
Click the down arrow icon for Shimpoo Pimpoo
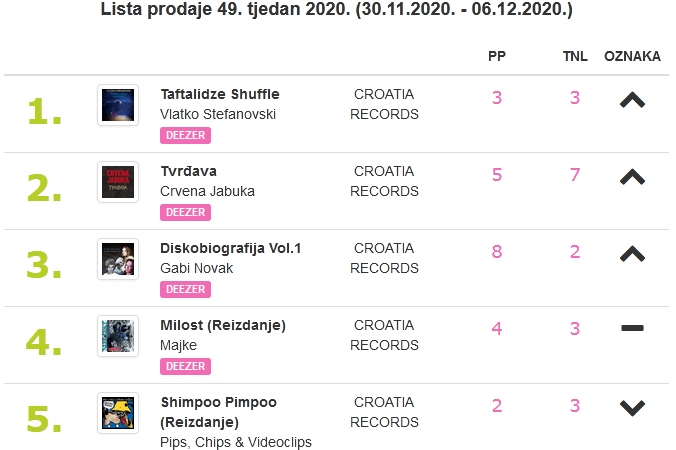click(632, 407)
